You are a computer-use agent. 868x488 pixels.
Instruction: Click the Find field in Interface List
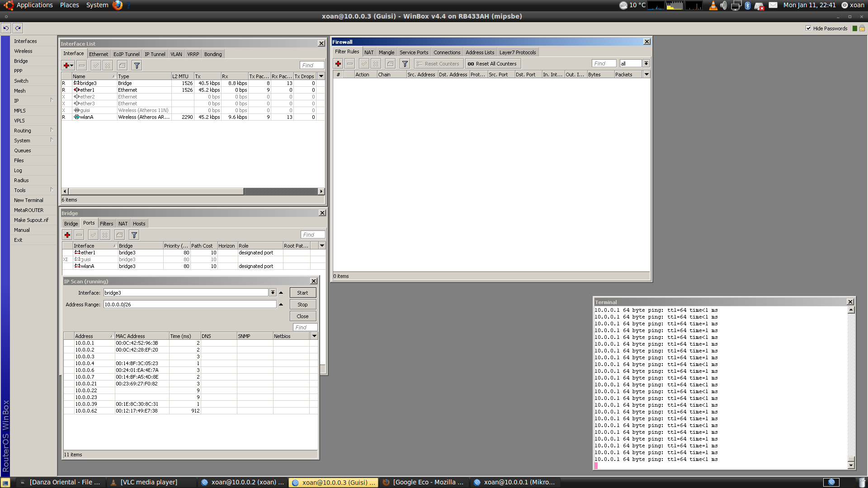[x=312, y=66]
